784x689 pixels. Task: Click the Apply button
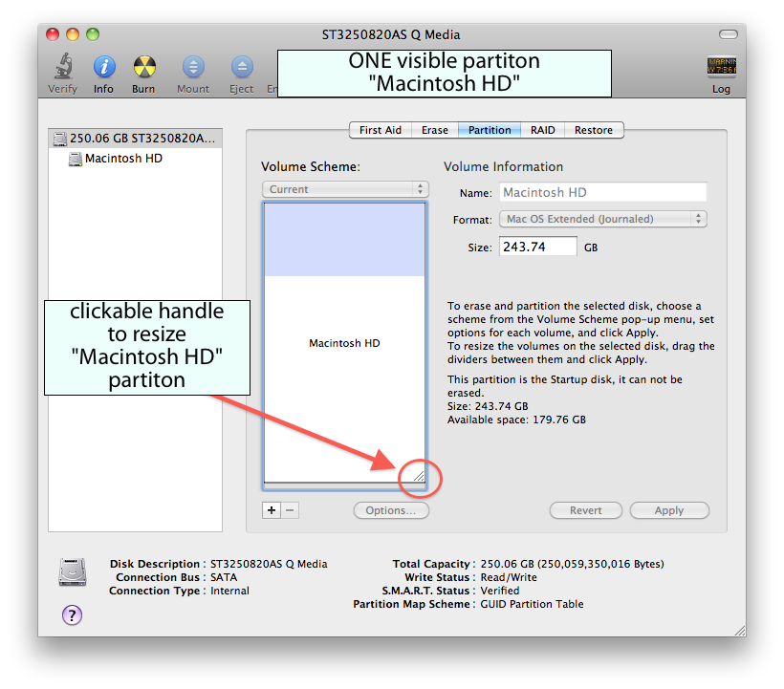[669, 510]
